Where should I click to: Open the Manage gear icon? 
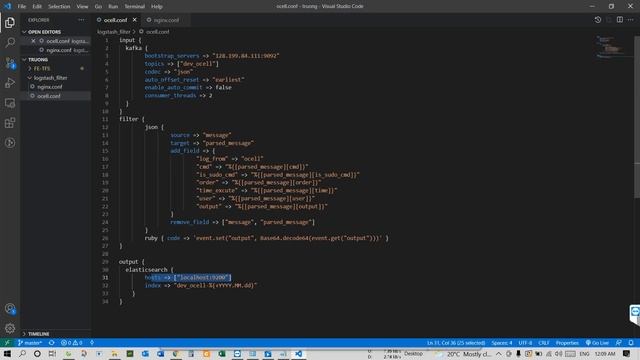tap(10, 328)
